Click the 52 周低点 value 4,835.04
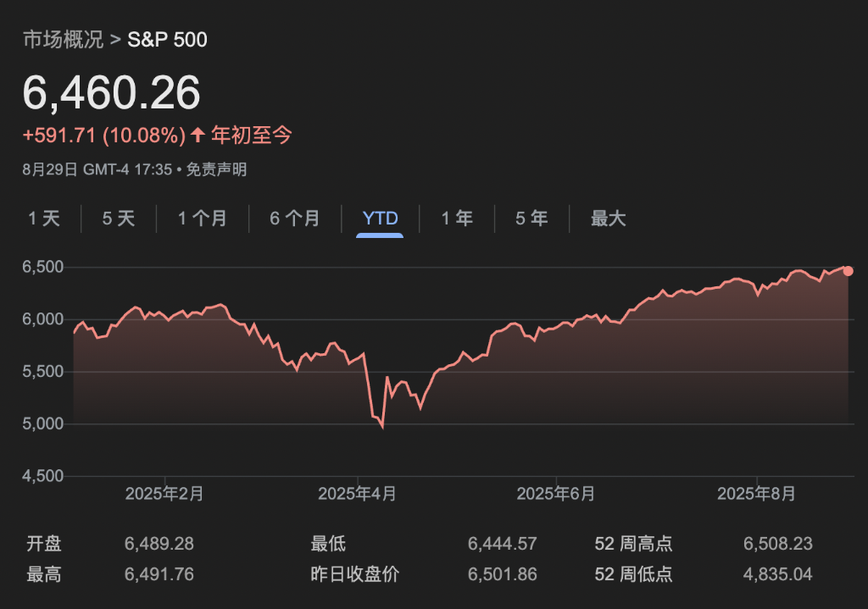Viewport: 868px width, 609px height. pyautogui.click(x=778, y=574)
